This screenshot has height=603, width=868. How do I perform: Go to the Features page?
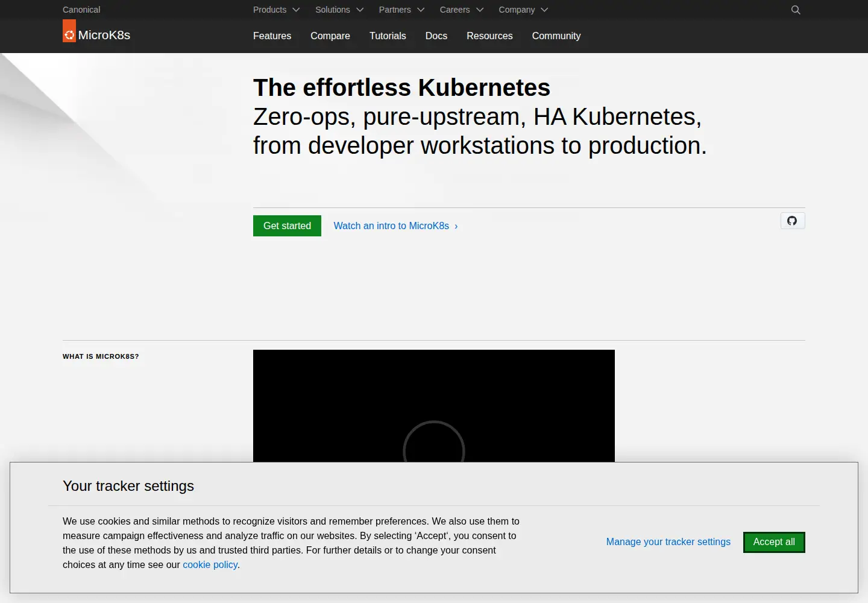272,36
